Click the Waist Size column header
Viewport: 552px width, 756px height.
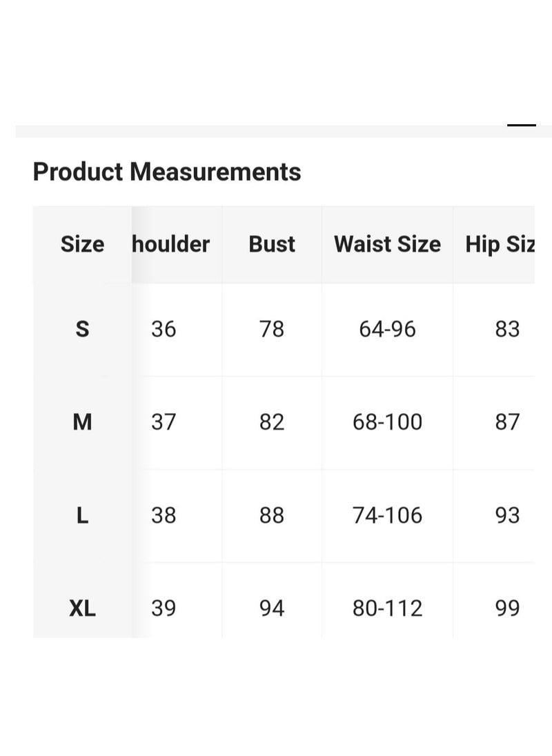(388, 244)
